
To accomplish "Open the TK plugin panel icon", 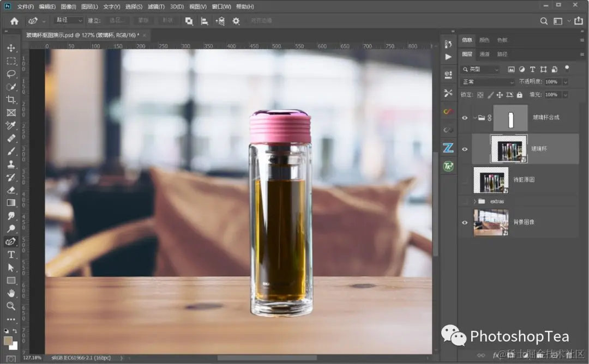I will [448, 166].
